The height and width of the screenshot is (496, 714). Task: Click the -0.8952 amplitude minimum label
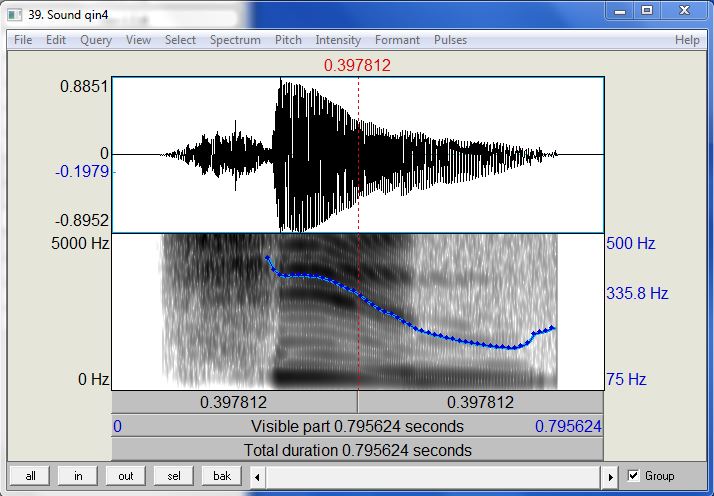coord(82,220)
